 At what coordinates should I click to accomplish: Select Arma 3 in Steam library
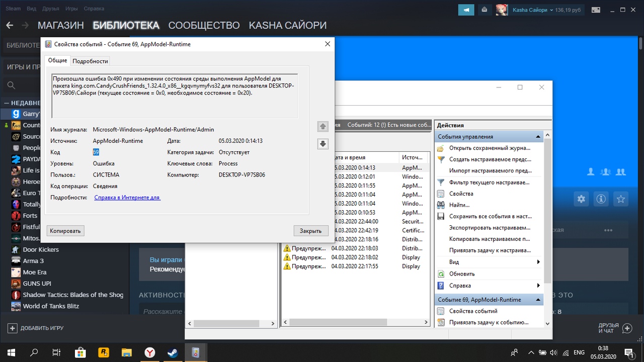33,261
